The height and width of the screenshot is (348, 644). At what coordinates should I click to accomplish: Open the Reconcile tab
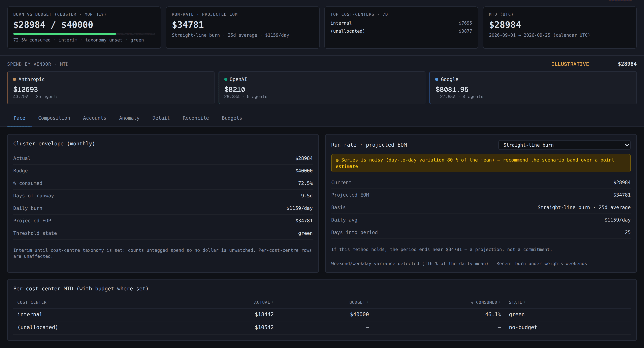click(196, 118)
